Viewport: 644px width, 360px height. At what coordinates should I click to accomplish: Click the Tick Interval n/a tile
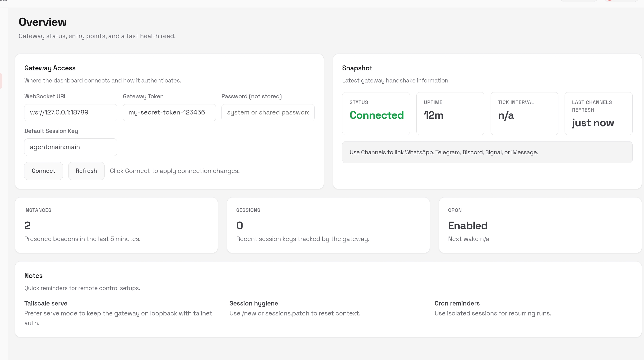click(x=524, y=114)
